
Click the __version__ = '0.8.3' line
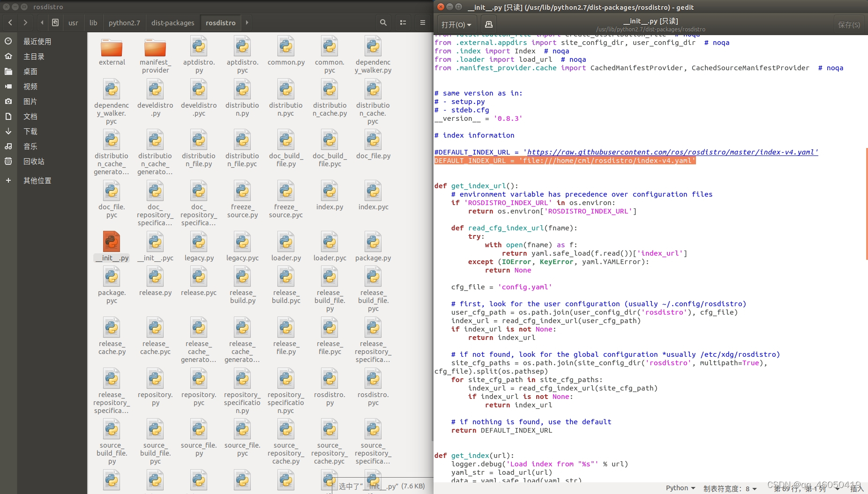tap(478, 118)
